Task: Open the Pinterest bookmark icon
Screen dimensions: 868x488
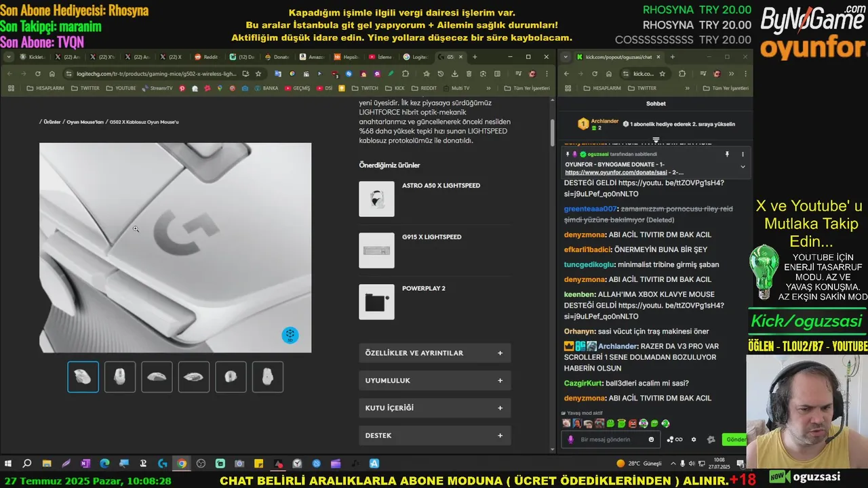Action: click(182, 88)
